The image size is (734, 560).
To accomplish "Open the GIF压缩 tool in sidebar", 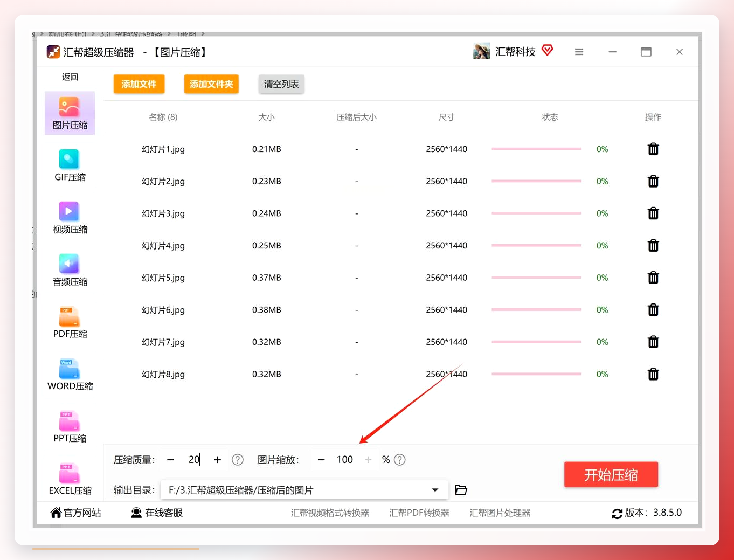I will click(x=70, y=165).
